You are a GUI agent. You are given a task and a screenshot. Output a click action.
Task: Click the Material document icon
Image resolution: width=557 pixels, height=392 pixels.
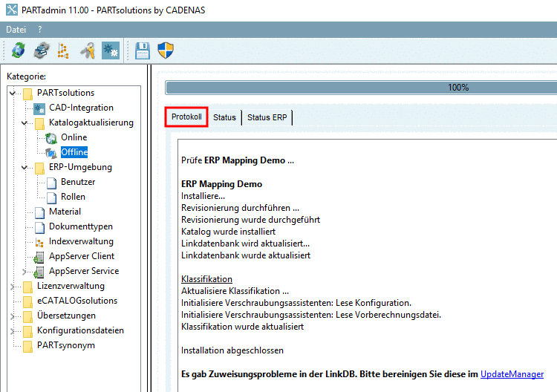40,212
